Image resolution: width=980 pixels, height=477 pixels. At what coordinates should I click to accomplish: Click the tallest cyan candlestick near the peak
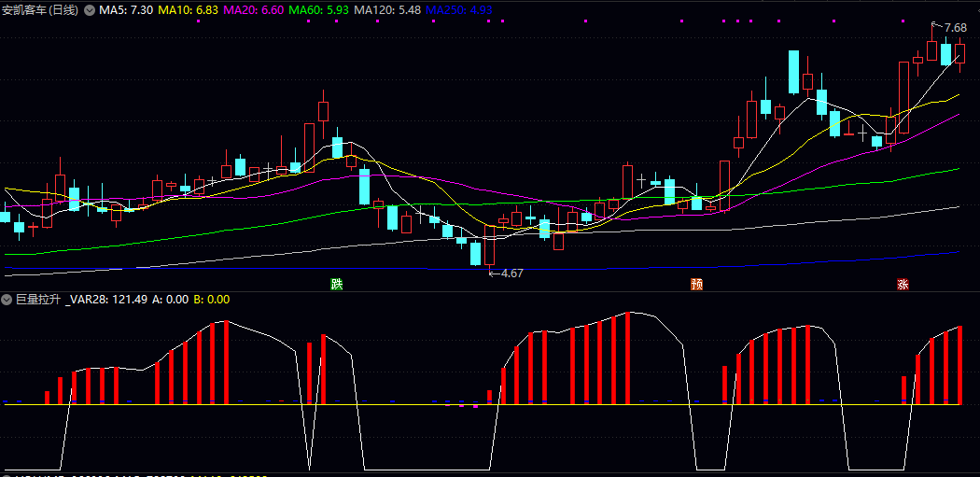(793, 73)
